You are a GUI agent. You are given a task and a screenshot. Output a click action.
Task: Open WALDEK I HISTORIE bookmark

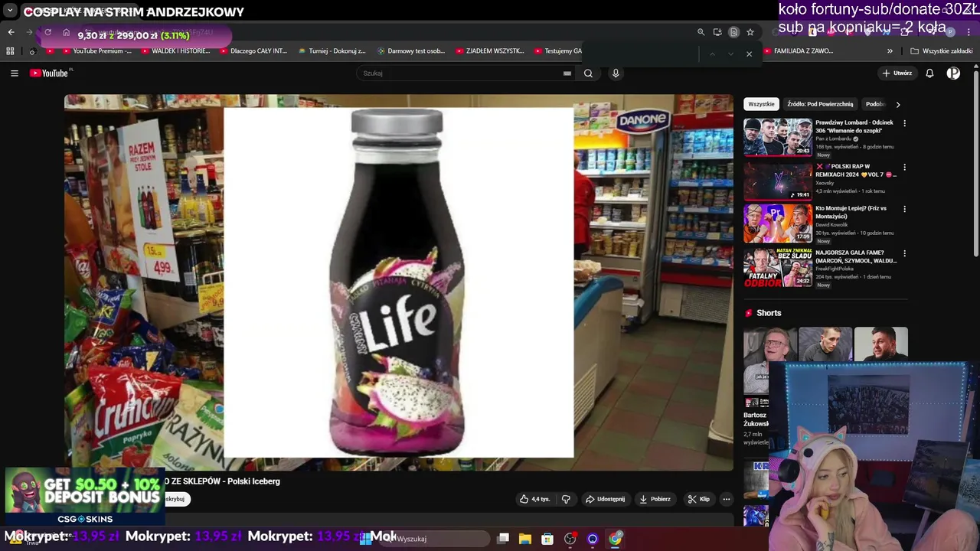pos(175,51)
